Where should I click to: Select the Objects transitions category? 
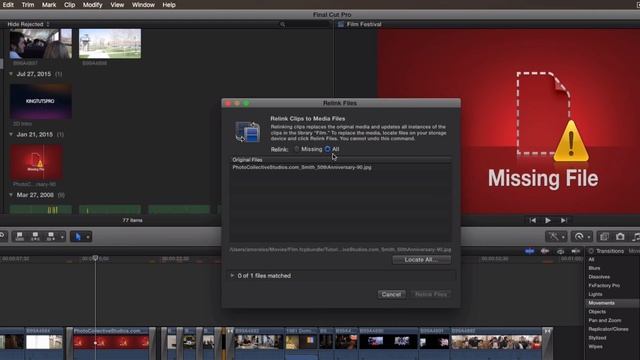[597, 311]
